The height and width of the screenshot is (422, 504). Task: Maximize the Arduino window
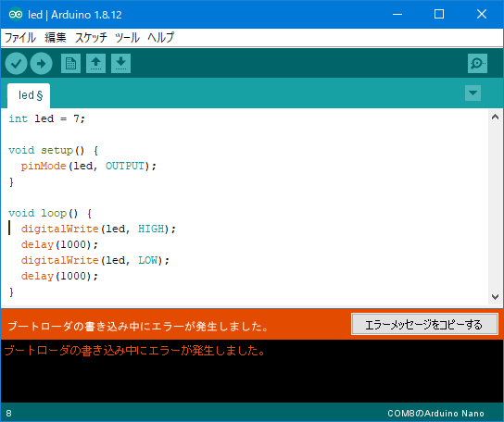click(439, 14)
